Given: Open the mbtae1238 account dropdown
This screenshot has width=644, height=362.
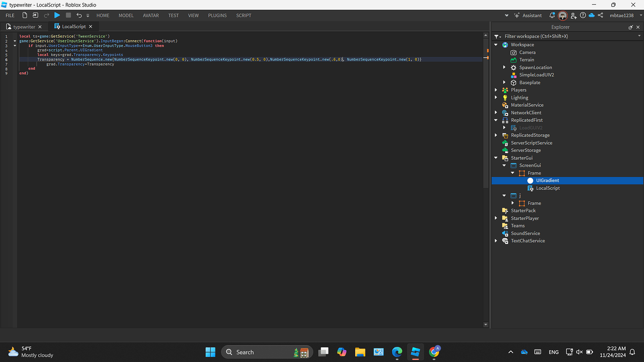Looking at the screenshot, I should click(x=624, y=15).
